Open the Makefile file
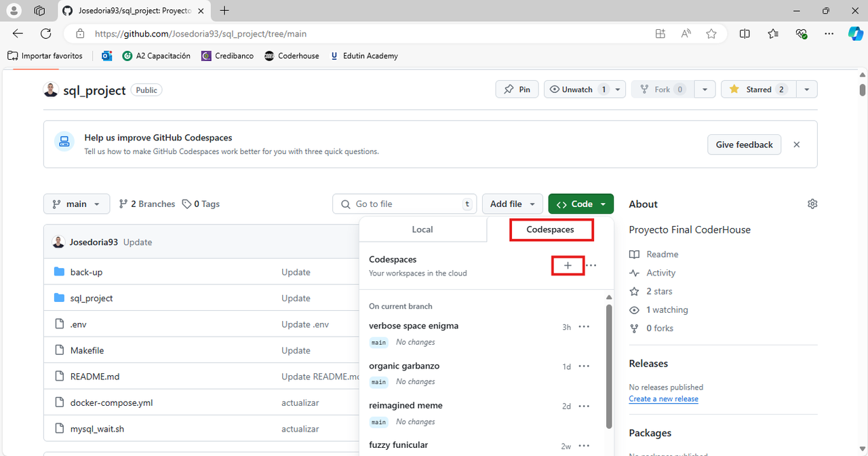The width and height of the screenshot is (868, 456). [x=87, y=350]
